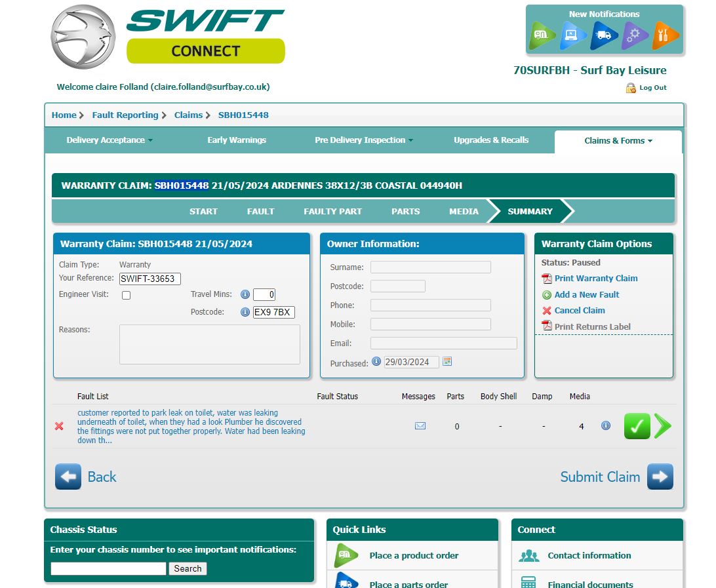Click the Travel Mins info icon
This screenshot has width=716, height=588.
[x=245, y=294]
